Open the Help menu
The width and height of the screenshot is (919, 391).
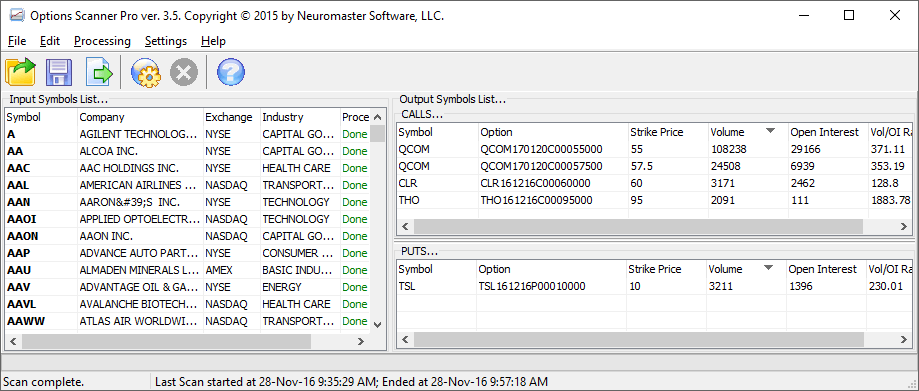tap(213, 41)
